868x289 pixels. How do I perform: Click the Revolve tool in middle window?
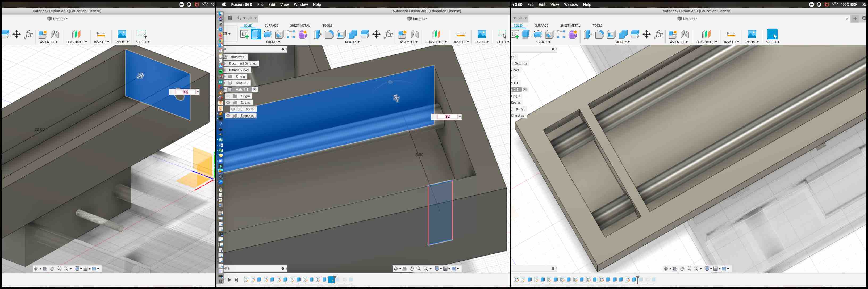[268, 34]
